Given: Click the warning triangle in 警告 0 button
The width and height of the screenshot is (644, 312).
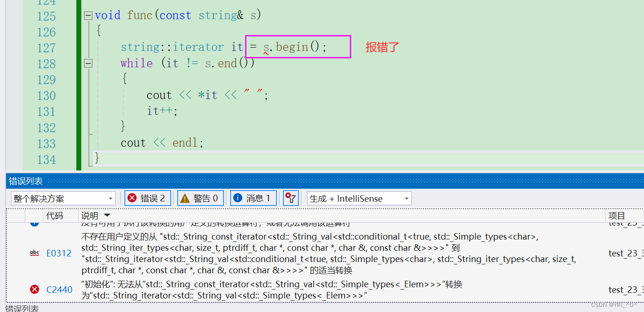Looking at the screenshot, I should (x=185, y=199).
